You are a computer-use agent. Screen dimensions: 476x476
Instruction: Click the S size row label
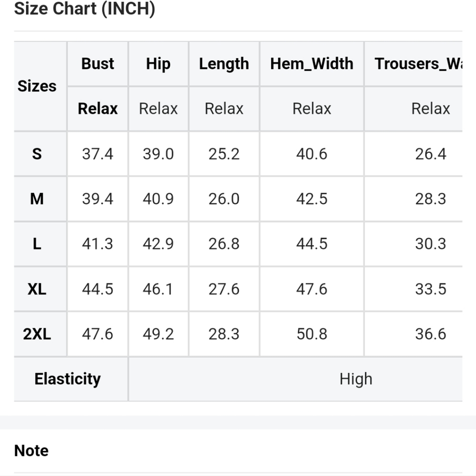pos(37,154)
